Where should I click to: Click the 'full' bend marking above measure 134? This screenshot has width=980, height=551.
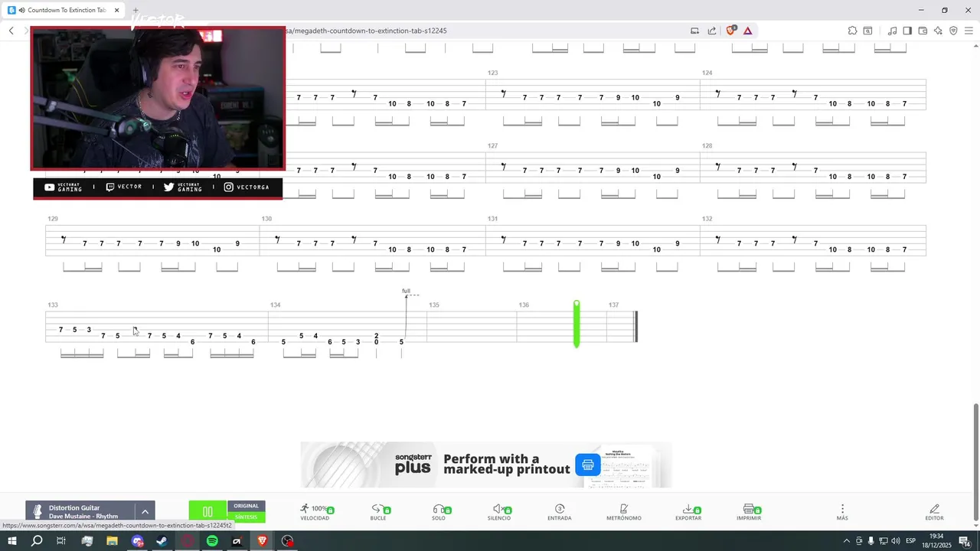406,291
